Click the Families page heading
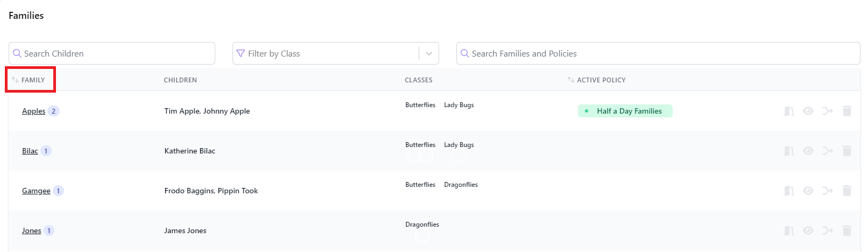The width and height of the screenshot is (868, 252). pos(26,16)
